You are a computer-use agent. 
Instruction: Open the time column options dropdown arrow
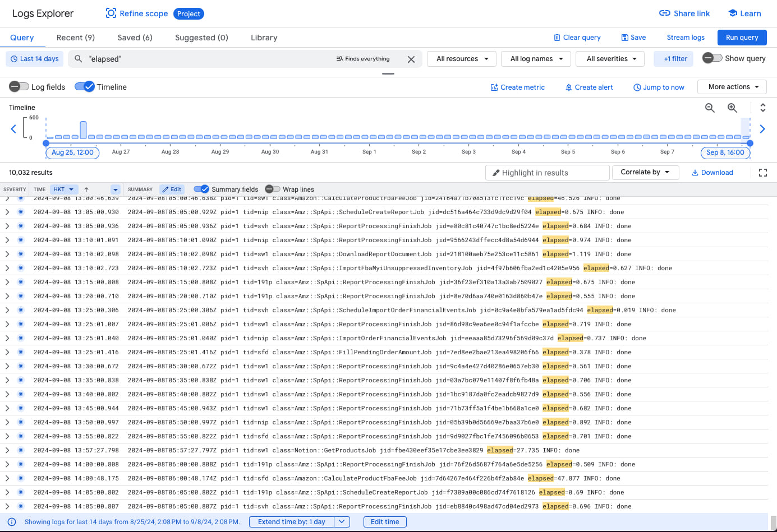[116, 189]
